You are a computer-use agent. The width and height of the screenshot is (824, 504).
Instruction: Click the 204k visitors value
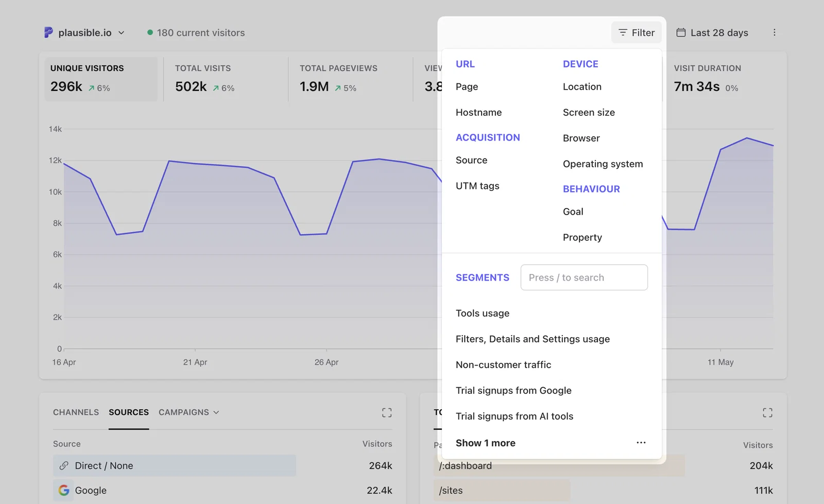[x=761, y=465]
